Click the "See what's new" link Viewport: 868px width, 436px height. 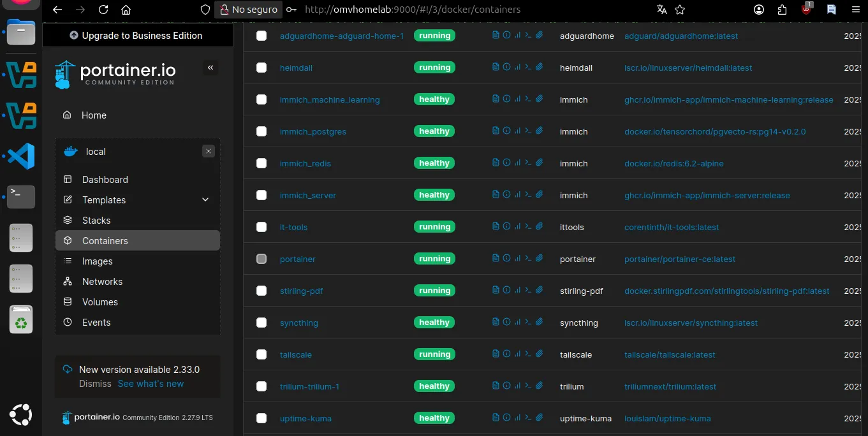click(151, 384)
